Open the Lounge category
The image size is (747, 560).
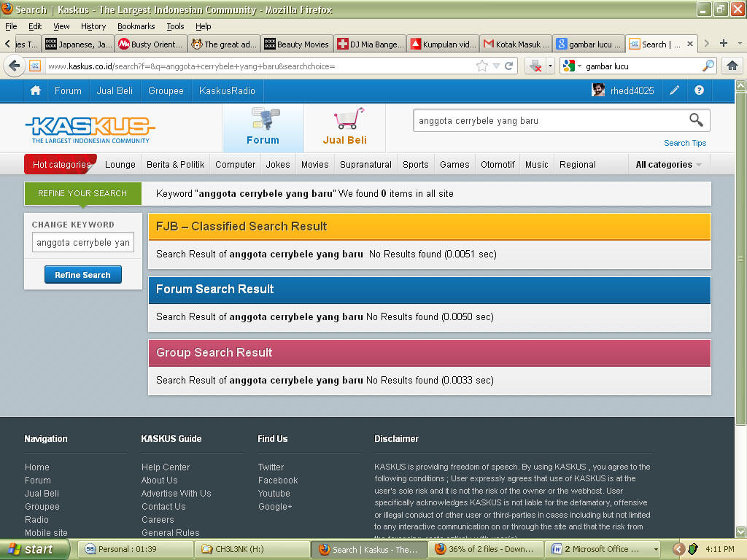tap(120, 164)
